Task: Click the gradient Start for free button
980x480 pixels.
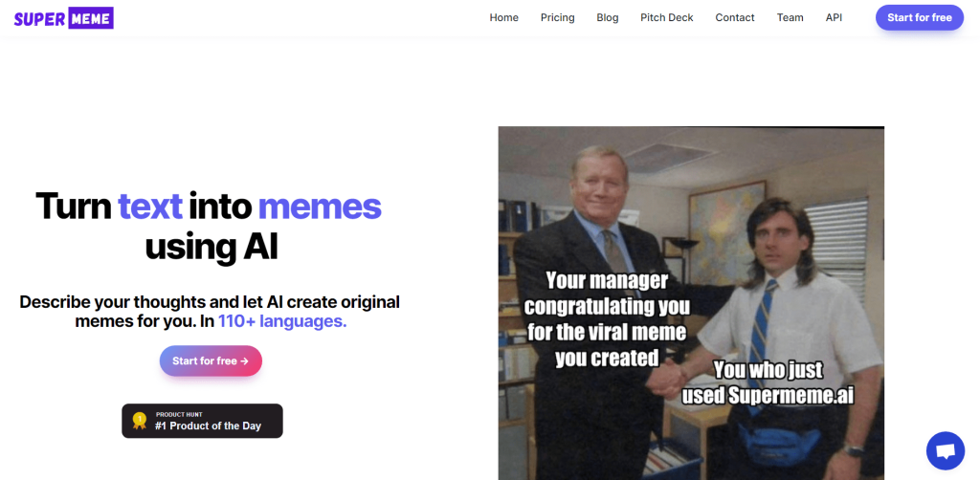Action: (211, 360)
